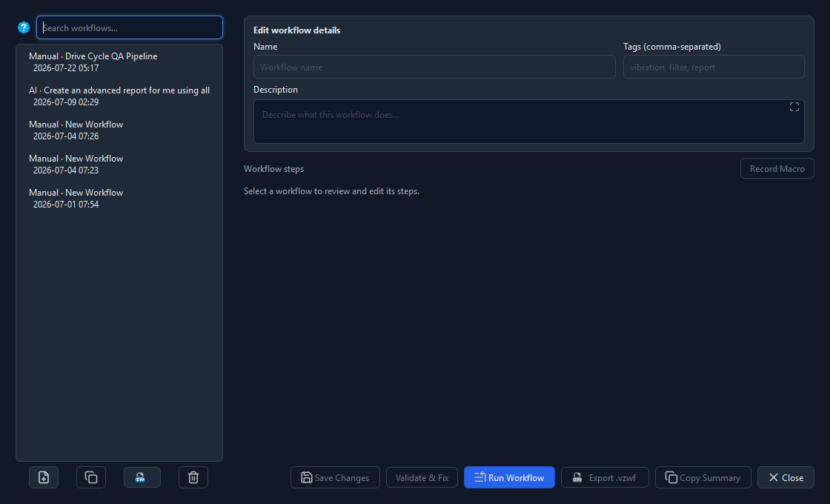Expand the description field with fullscreen icon
Image resolution: width=830 pixels, height=504 pixels.
coord(794,107)
